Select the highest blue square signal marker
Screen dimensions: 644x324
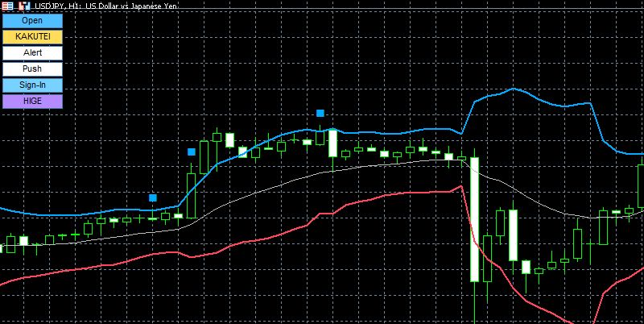(x=320, y=113)
